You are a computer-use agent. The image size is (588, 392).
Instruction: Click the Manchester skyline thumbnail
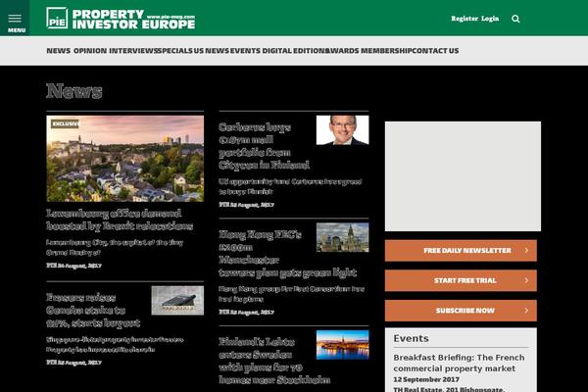pos(342,237)
